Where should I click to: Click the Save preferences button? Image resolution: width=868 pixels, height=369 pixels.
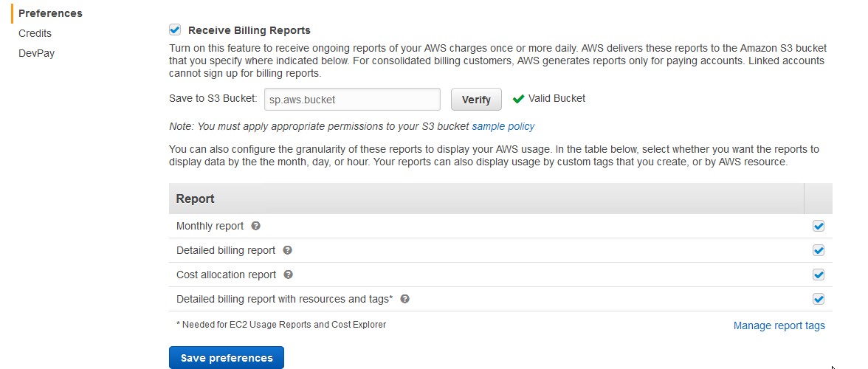point(227,358)
